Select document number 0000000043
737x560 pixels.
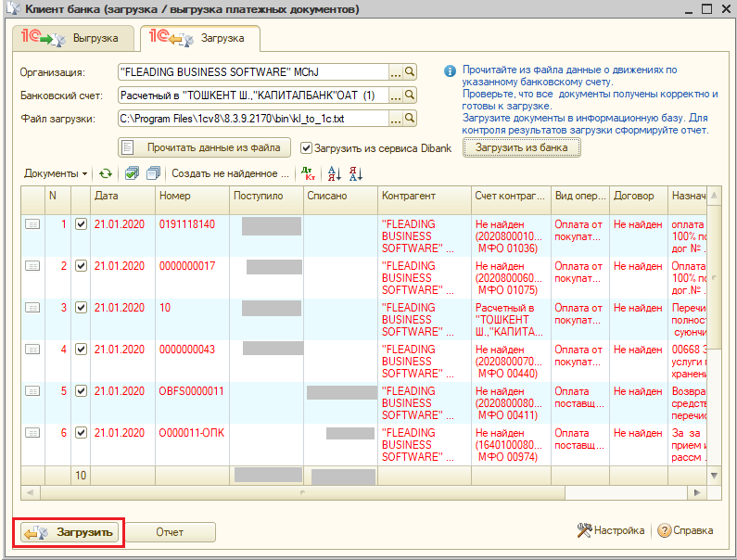[187, 350]
